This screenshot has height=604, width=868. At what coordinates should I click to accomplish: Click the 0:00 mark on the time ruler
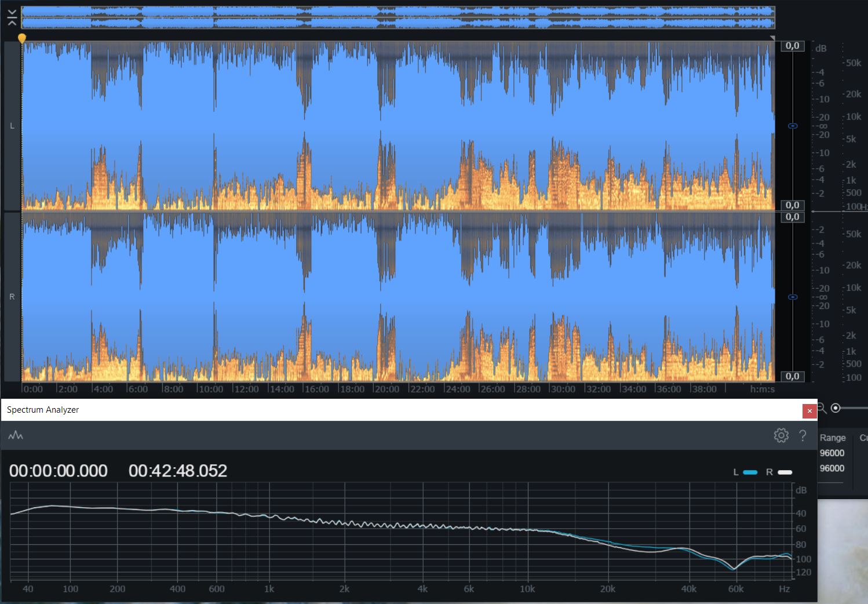(33, 389)
